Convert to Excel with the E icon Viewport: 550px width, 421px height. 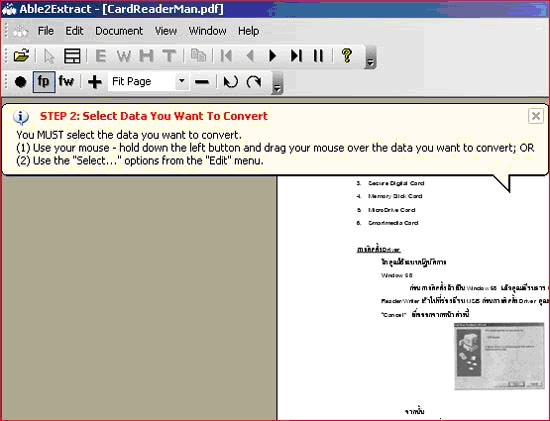pyautogui.click(x=101, y=56)
